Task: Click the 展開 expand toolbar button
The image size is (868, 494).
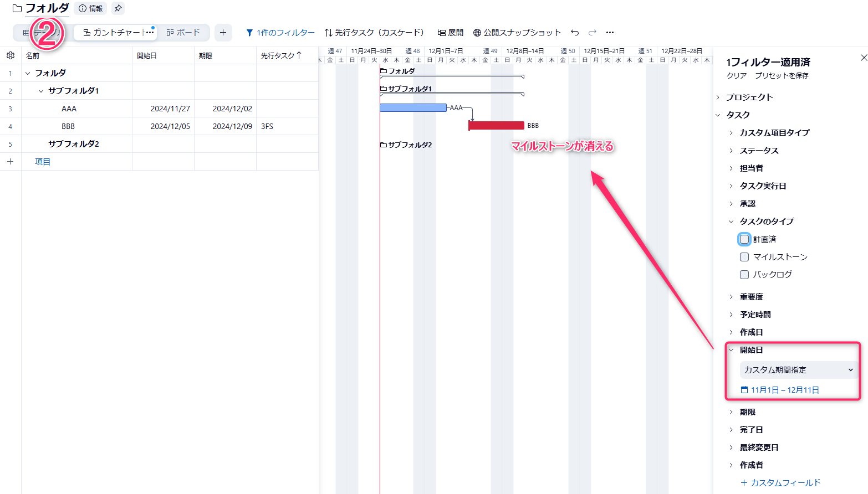Action: [450, 33]
